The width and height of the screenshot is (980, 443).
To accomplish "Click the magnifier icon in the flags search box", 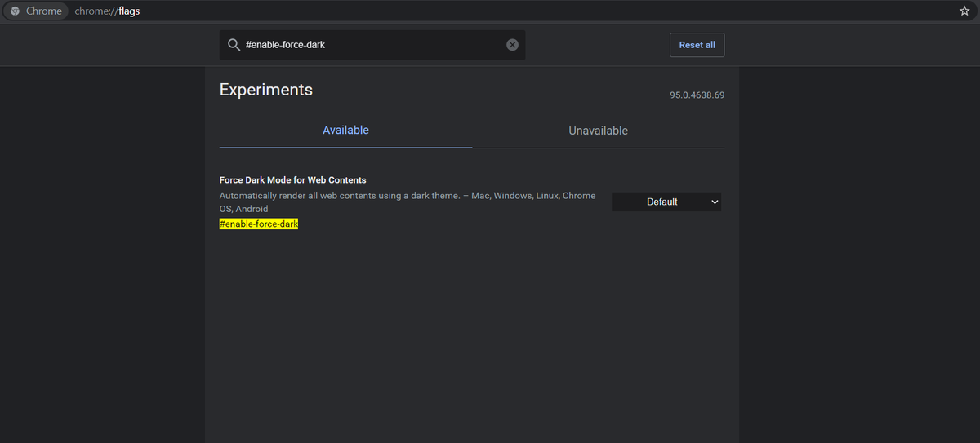I will tap(234, 45).
